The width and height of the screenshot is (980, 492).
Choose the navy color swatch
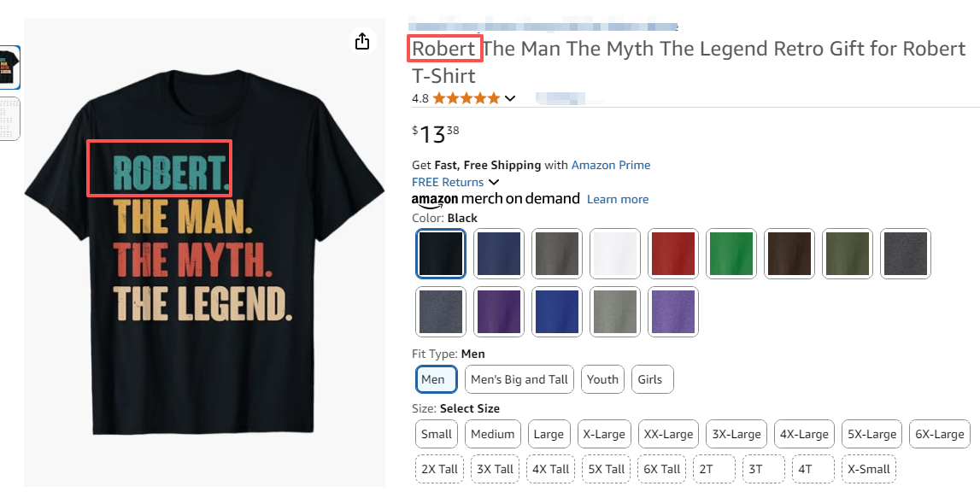pyautogui.click(x=499, y=254)
